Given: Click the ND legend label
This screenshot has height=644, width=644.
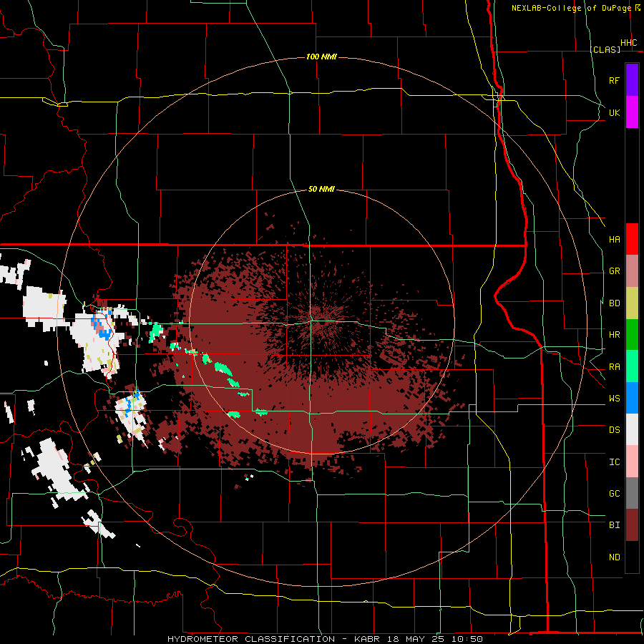Looking at the screenshot, I should 614,557.
